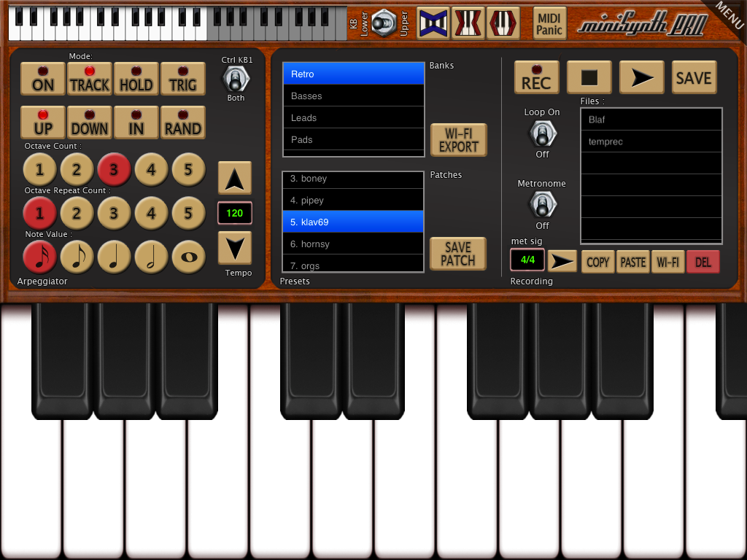The width and height of the screenshot is (747, 560).
Task: Flip the Ctrl KB1 switch
Action: pyautogui.click(x=236, y=79)
